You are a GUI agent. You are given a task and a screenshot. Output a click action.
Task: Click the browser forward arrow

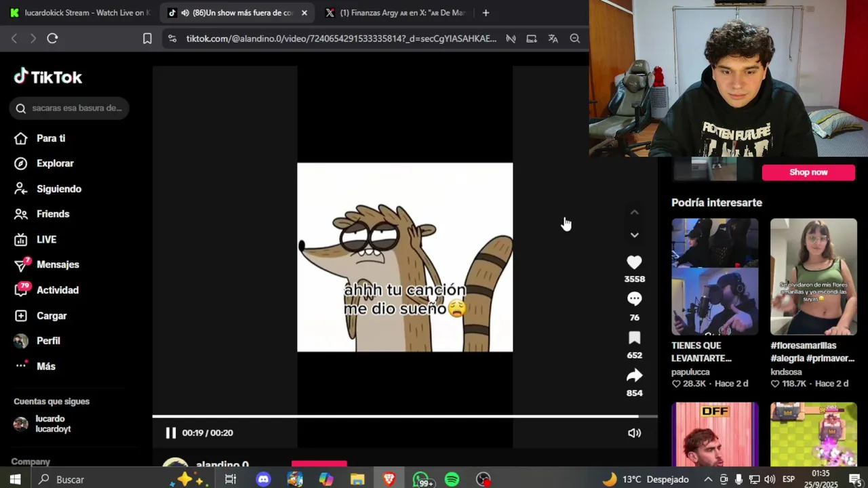tap(33, 39)
